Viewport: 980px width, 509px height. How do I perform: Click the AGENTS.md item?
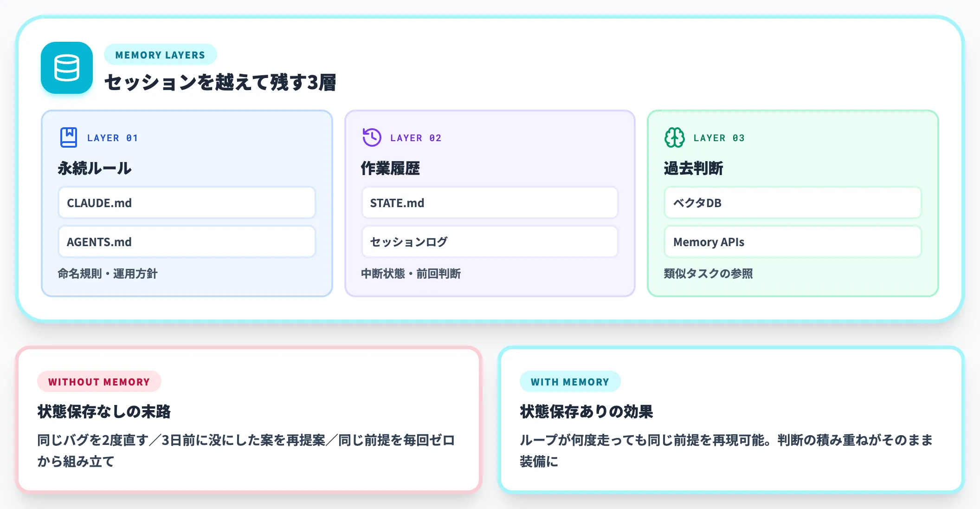pyautogui.click(x=187, y=242)
